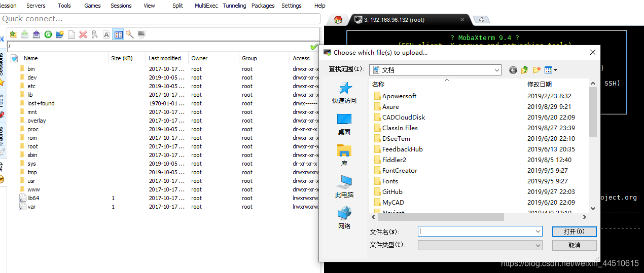644x273 pixels.
Task: Click the upload to server SFTP icon
Action: click(x=37, y=34)
